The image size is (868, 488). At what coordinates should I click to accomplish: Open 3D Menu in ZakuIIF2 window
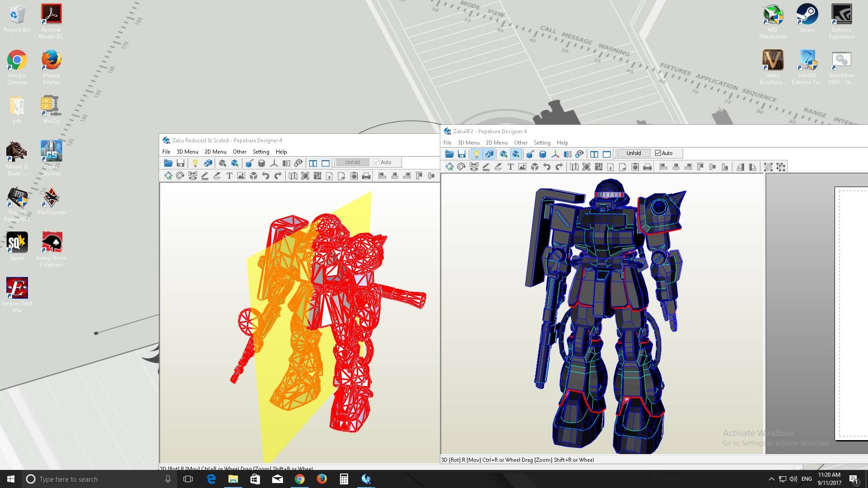[468, 142]
